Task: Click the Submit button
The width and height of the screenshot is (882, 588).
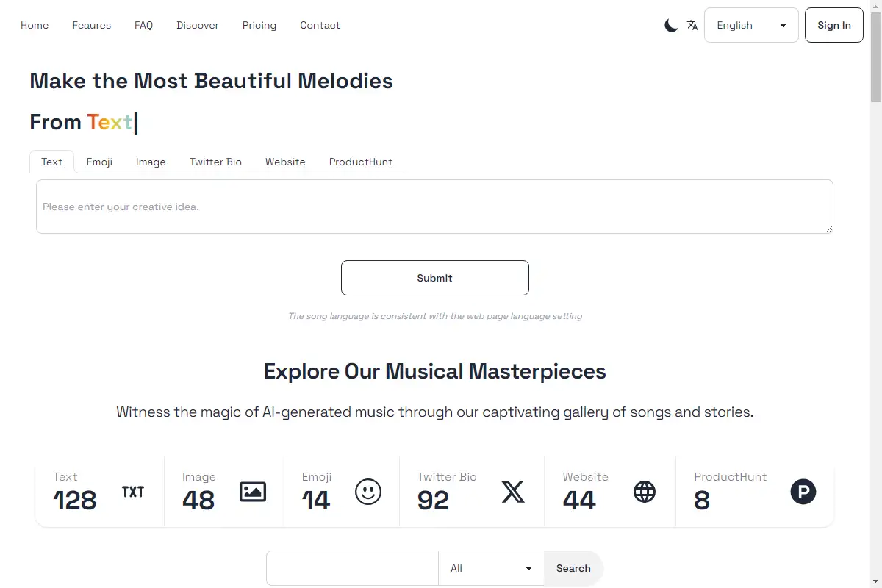Action: click(x=434, y=278)
